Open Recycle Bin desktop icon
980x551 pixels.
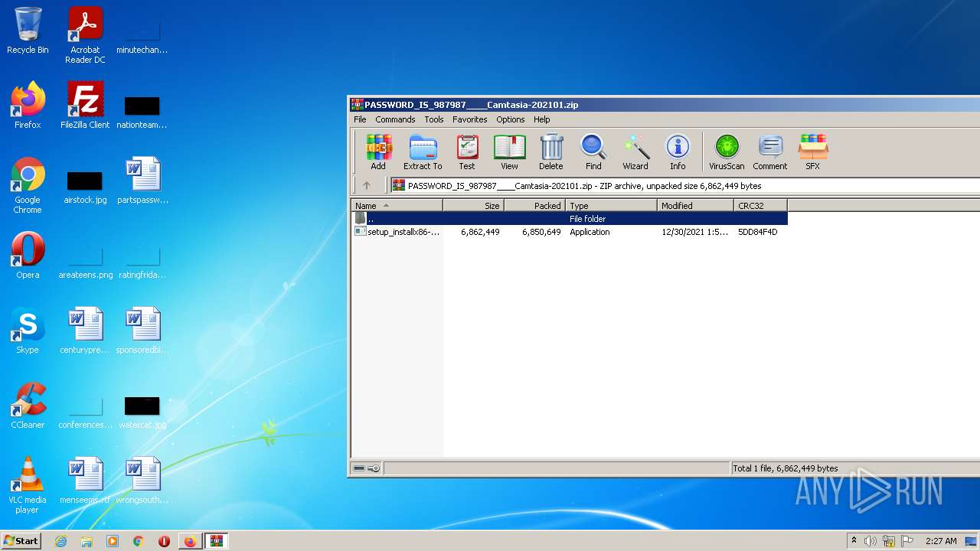(x=28, y=31)
